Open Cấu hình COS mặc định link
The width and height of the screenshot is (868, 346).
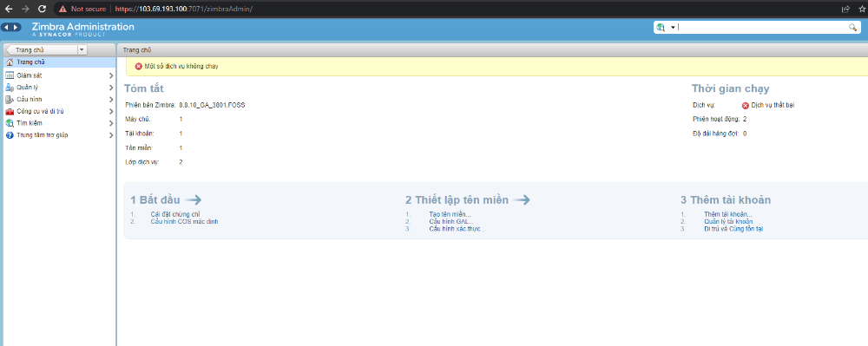tap(184, 221)
